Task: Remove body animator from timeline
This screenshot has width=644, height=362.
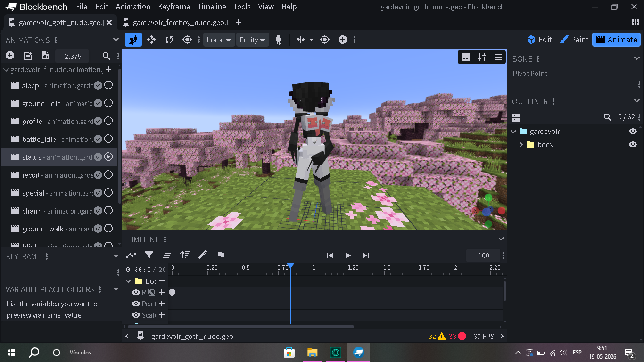Action: click(x=162, y=281)
